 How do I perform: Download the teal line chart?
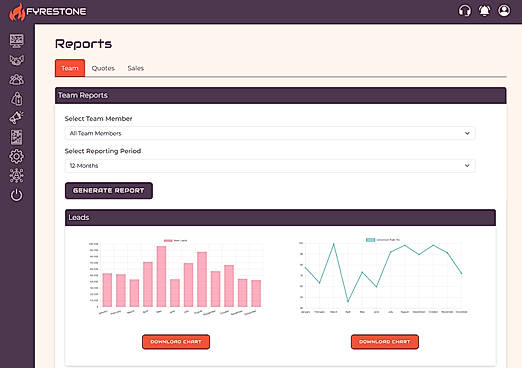pyautogui.click(x=385, y=342)
